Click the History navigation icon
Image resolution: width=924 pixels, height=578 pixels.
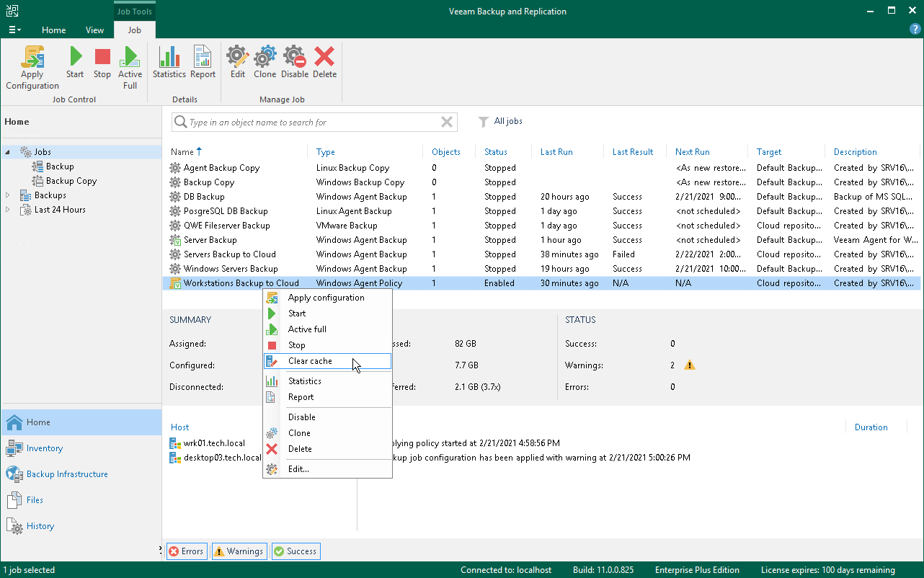pos(14,526)
